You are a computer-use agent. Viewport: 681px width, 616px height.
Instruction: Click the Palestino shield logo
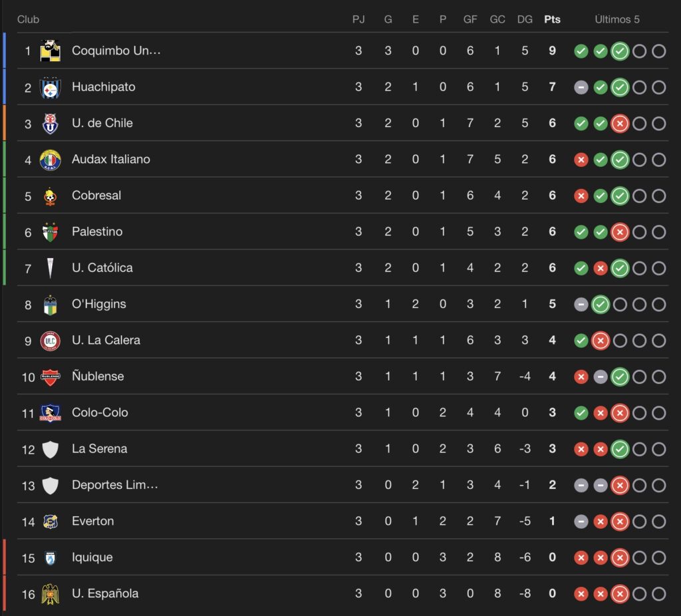[x=50, y=232]
